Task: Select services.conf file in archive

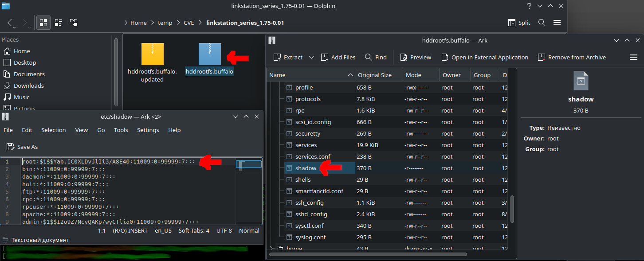Action: (313, 156)
